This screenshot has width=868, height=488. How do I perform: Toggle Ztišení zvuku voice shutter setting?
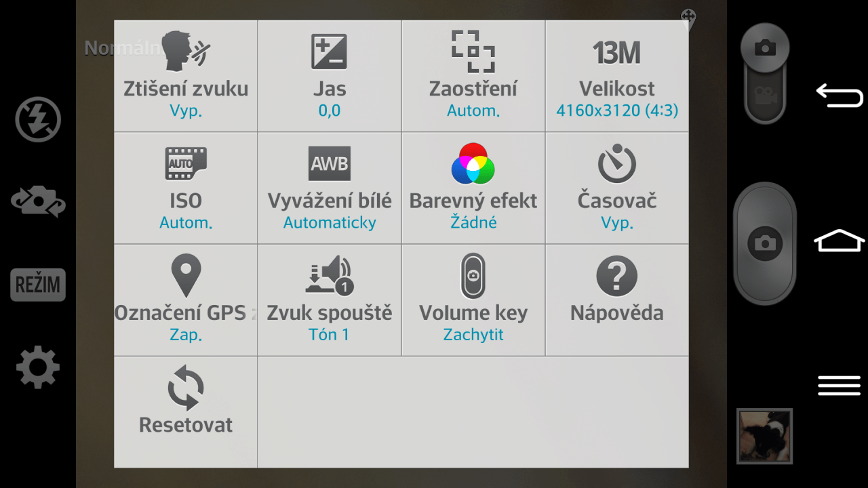(186, 76)
